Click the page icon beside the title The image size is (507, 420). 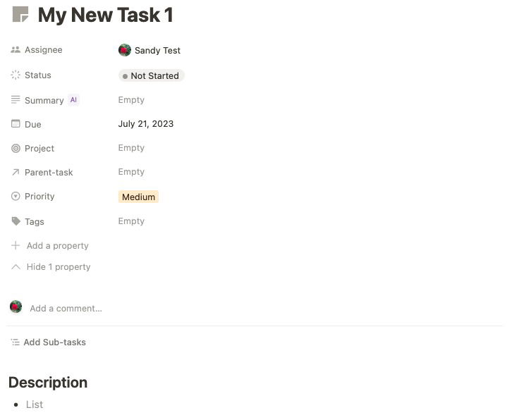coord(20,15)
